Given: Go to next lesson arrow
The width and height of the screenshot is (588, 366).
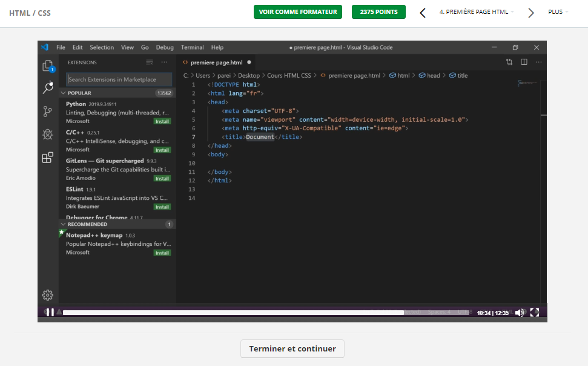Looking at the screenshot, I should (531, 13).
